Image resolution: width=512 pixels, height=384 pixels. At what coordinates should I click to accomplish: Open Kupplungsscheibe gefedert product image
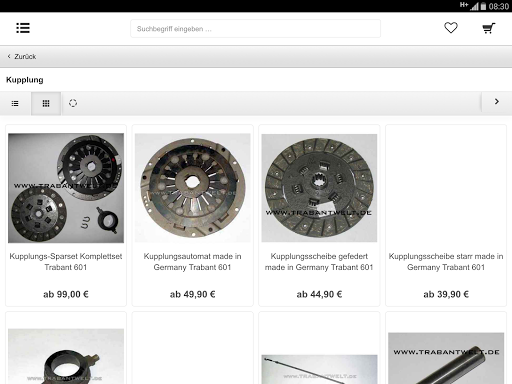(x=319, y=188)
